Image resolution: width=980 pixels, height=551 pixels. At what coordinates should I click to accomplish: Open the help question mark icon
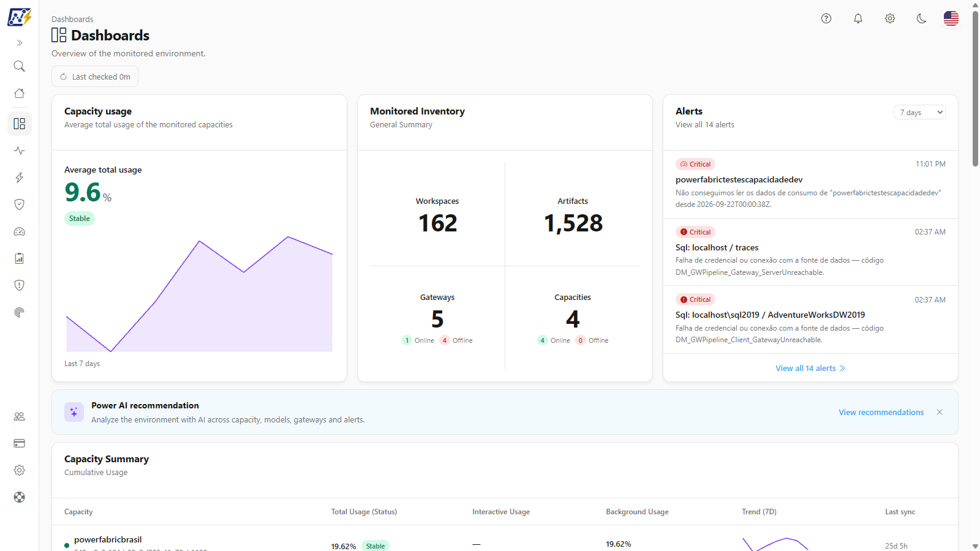point(826,18)
